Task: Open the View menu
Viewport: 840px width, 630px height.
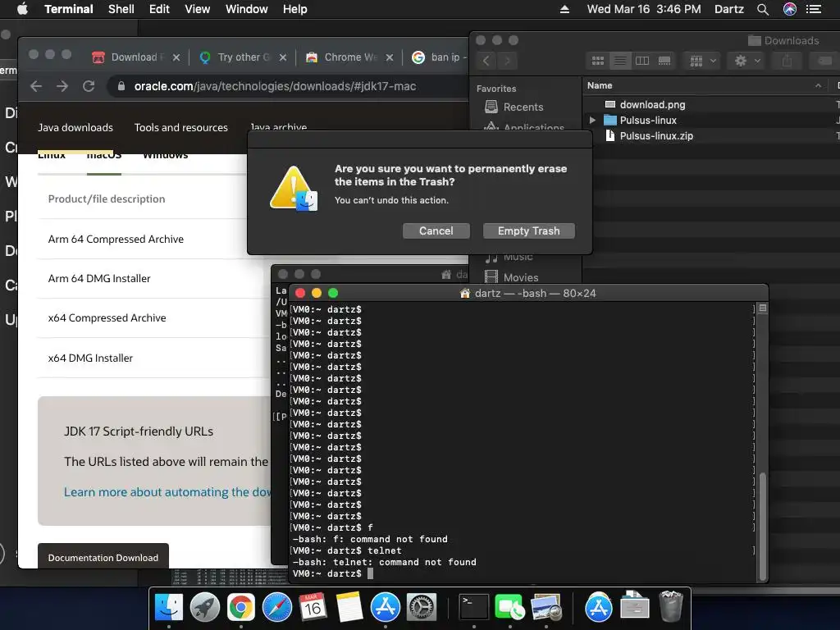Action: point(197,9)
